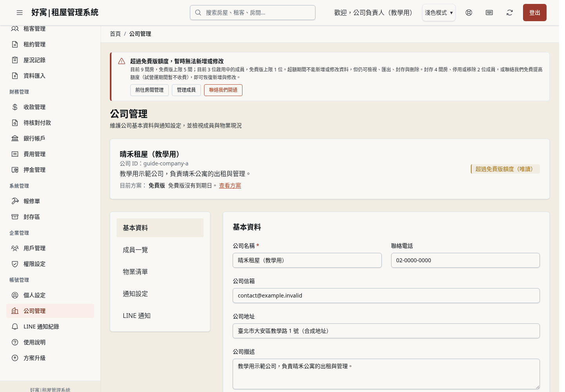Click the 免費版沒有到期日 text
This screenshot has width=565, height=392.
(192, 185)
